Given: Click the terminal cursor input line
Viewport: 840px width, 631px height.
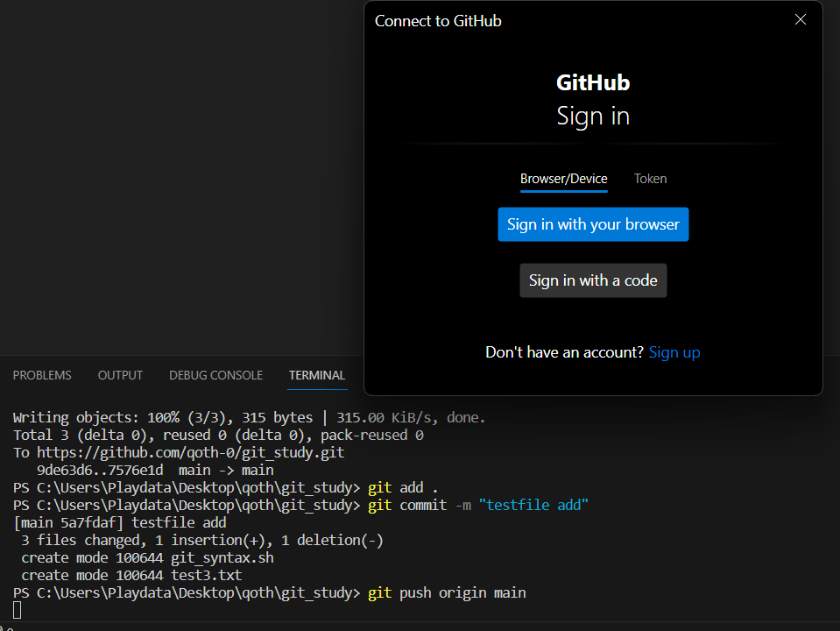Looking at the screenshot, I should click(x=18, y=610).
